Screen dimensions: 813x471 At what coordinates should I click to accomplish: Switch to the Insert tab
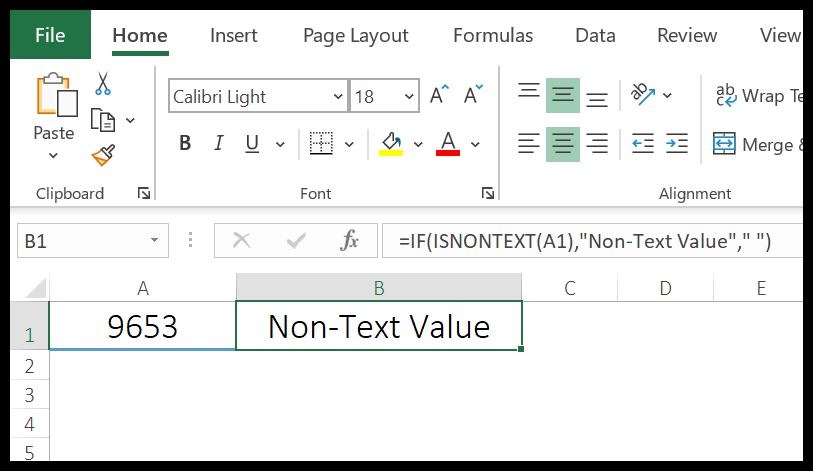233,35
